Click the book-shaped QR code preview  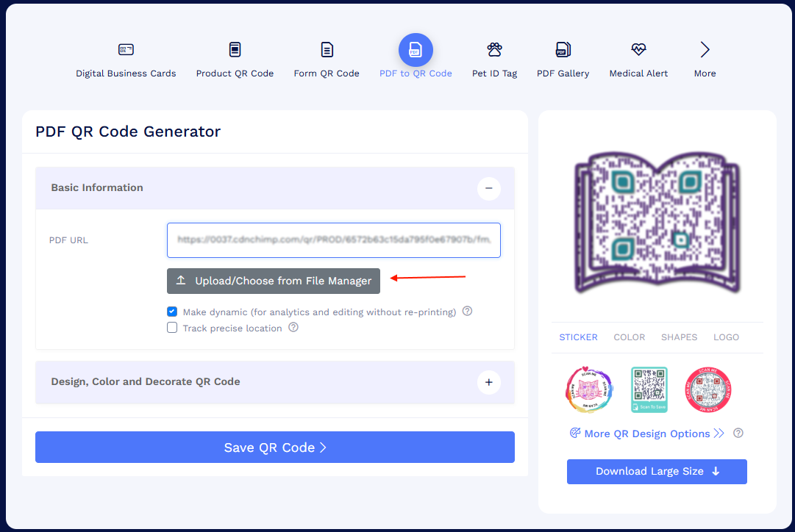coord(657,222)
